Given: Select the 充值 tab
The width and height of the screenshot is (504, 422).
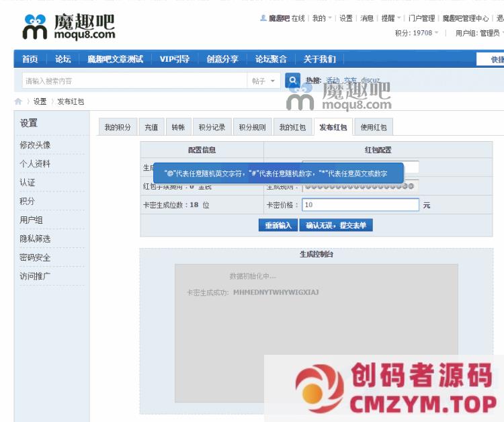Looking at the screenshot, I should 151,128.
